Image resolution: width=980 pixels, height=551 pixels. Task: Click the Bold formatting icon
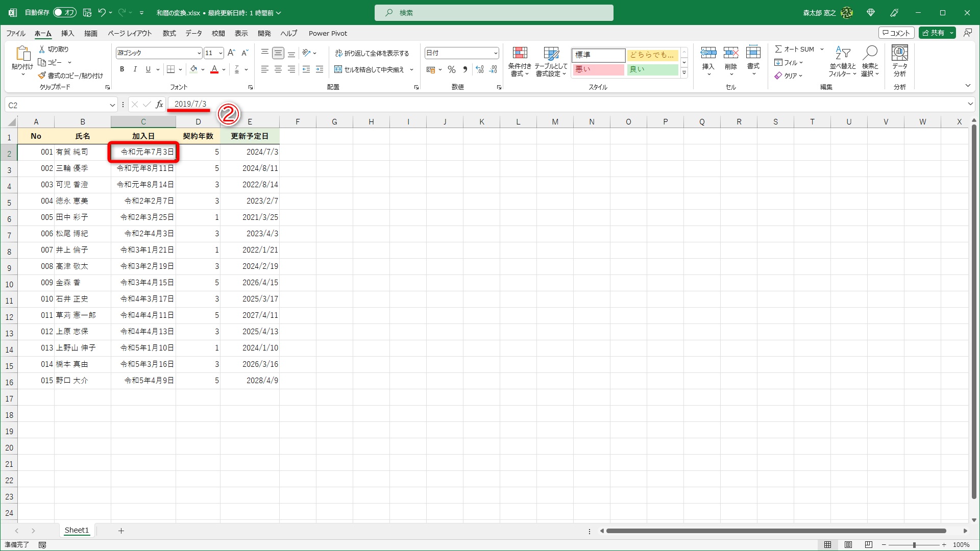pyautogui.click(x=122, y=69)
